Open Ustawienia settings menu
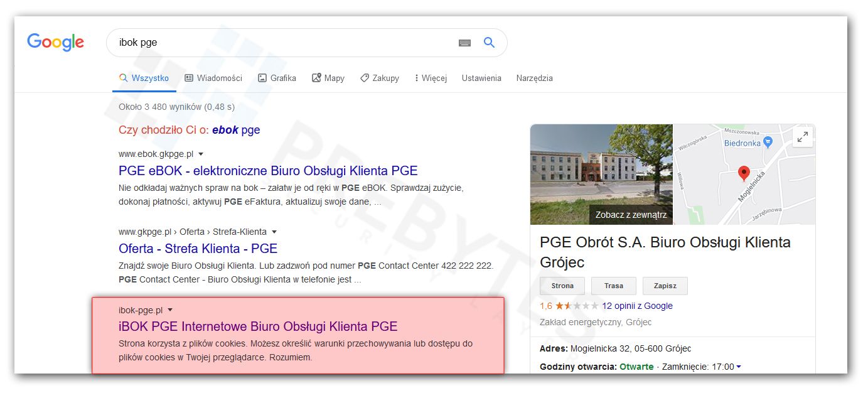The width and height of the screenshot is (868, 393). pos(481,78)
